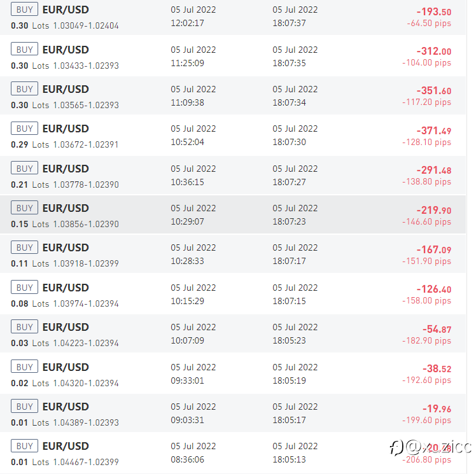Select the 1.03565-1.02393 price range
The height and width of the screenshot is (474, 476).
(x=86, y=105)
